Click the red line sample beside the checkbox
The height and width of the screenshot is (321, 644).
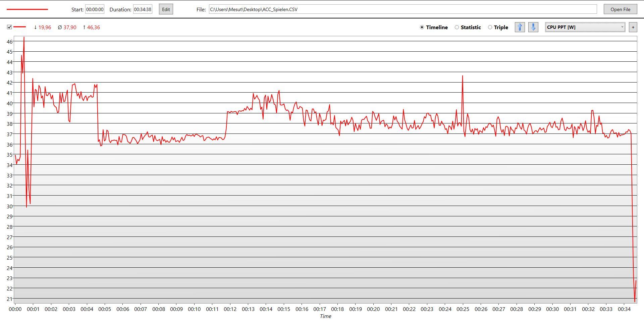pyautogui.click(x=19, y=27)
